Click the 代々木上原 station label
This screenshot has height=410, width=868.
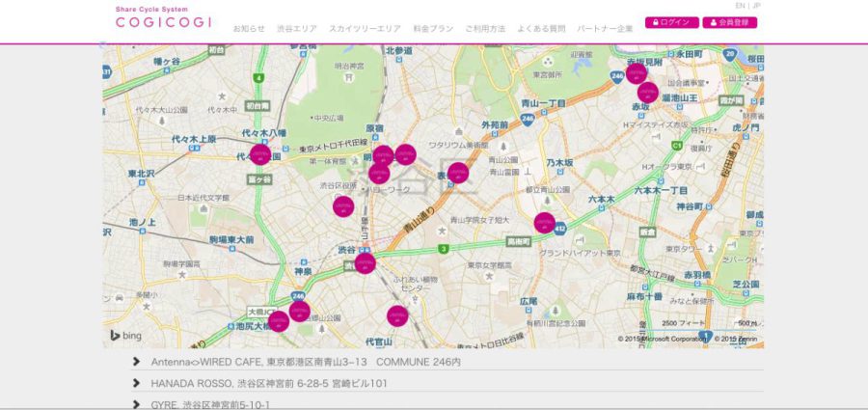click(194, 139)
